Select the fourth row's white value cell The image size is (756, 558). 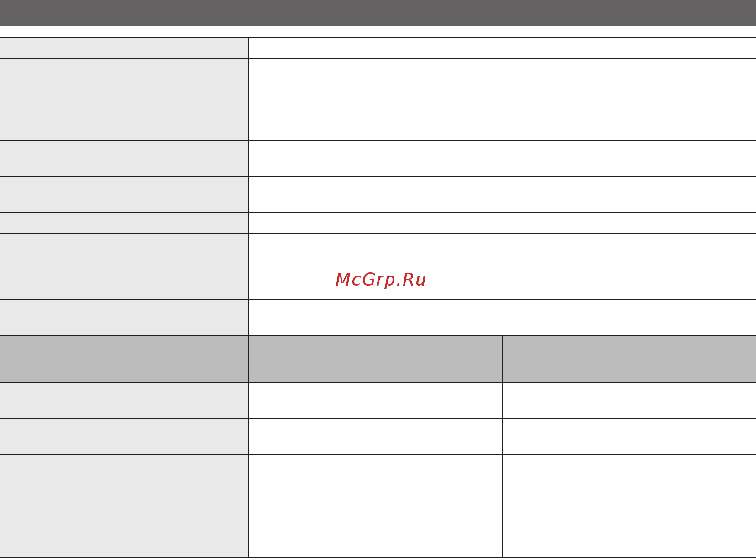point(502,195)
